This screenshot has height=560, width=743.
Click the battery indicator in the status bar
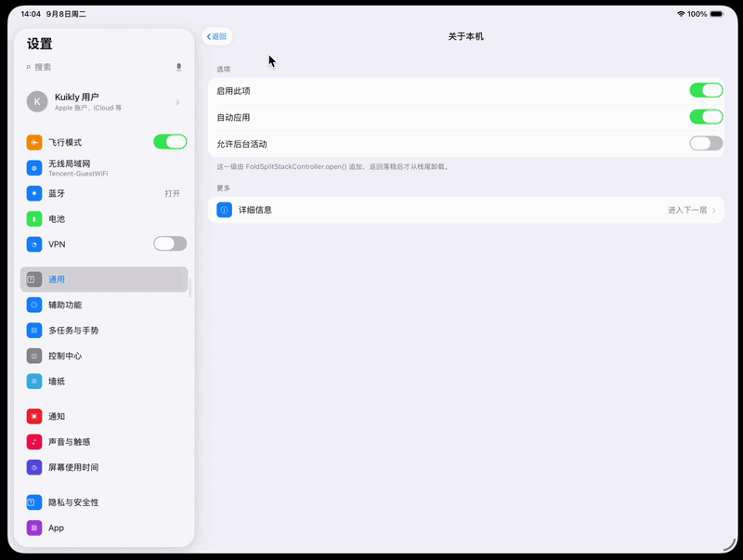[717, 14]
